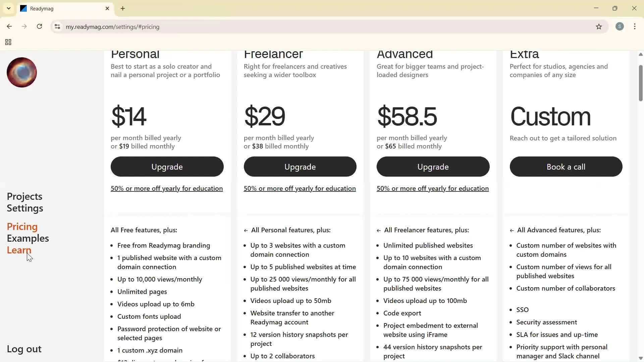Open the Chrome three-dot menu
Image resolution: width=644 pixels, height=362 pixels.
click(635, 26)
